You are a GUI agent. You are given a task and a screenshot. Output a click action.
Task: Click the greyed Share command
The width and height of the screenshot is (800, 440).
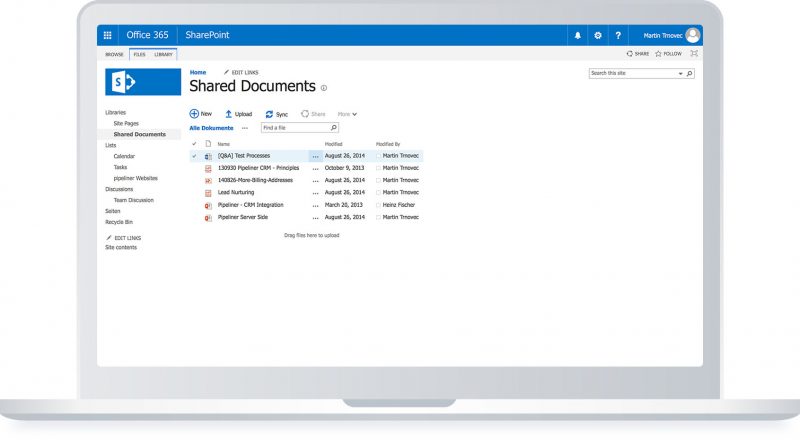pos(313,114)
